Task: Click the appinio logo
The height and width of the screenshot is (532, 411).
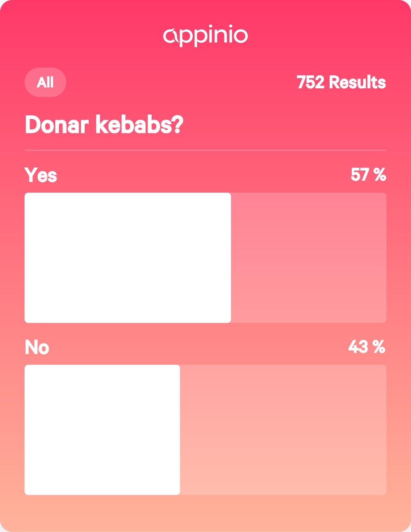Action: pyautogui.click(x=205, y=36)
